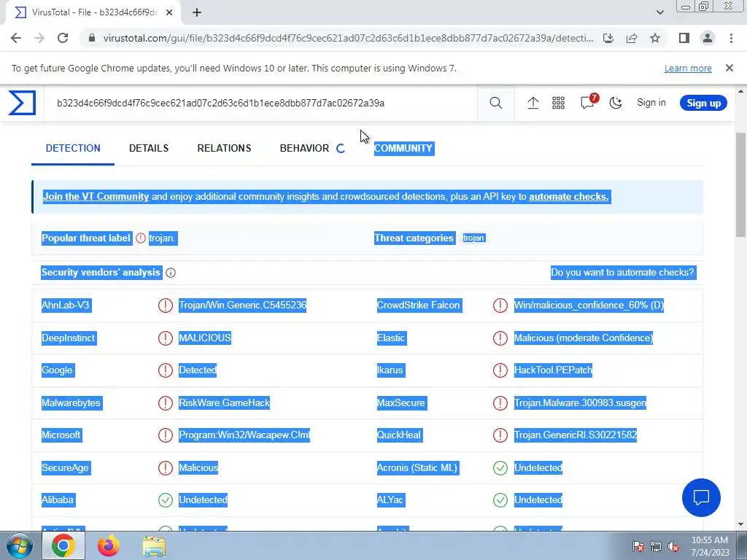Click the upload file arrow icon
Viewport: 747px width, 560px height.
533,103
